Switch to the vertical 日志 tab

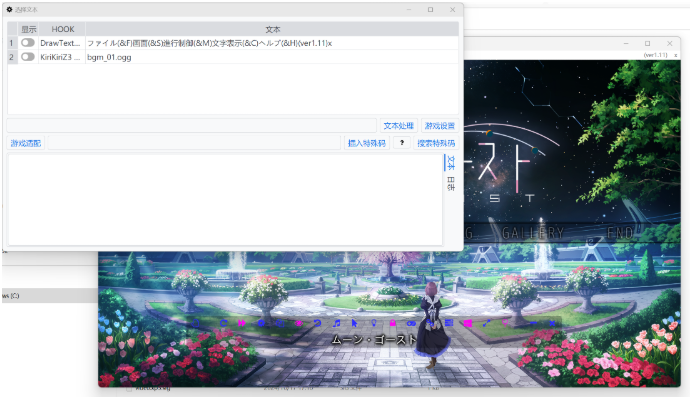[451, 184]
